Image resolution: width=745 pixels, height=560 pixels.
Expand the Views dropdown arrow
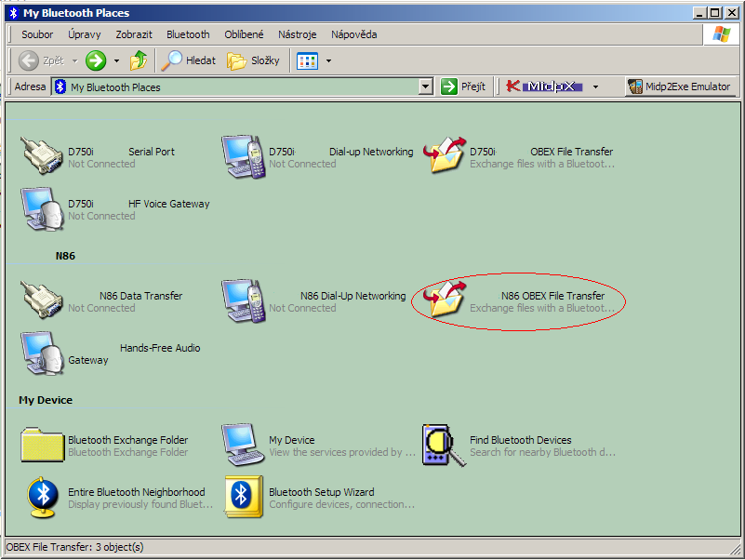pos(328,60)
